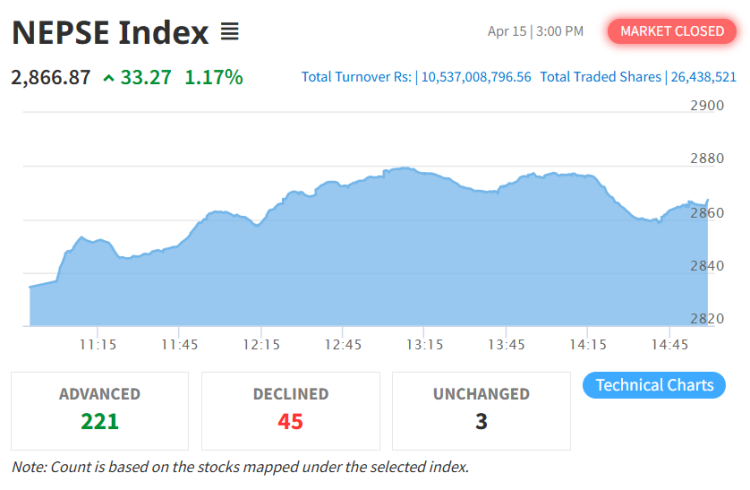
Task: Select the Unchanged 3 stocks card
Action: tap(481, 410)
